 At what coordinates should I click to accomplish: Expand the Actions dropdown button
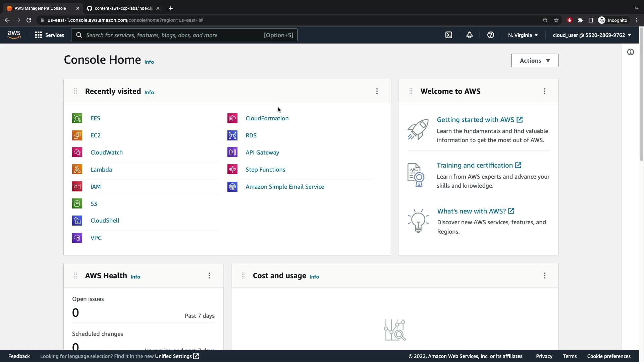(534, 60)
